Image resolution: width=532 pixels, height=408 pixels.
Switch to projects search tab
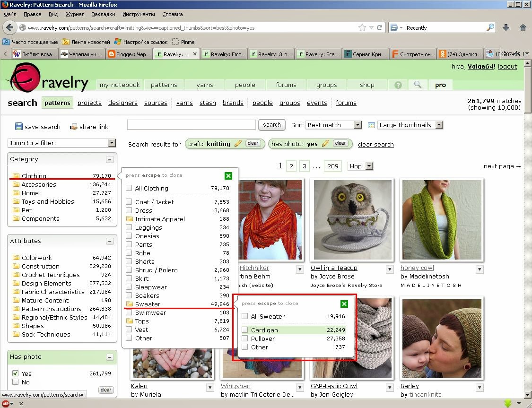click(x=89, y=103)
